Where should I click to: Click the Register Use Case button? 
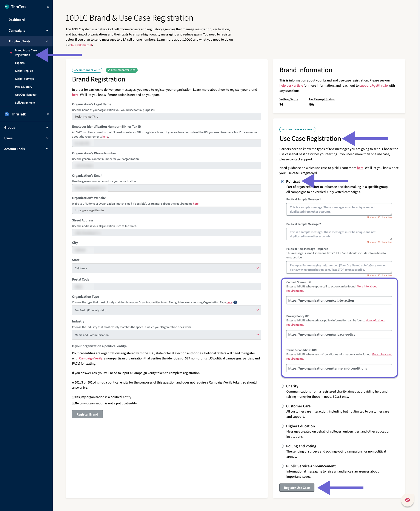click(297, 487)
